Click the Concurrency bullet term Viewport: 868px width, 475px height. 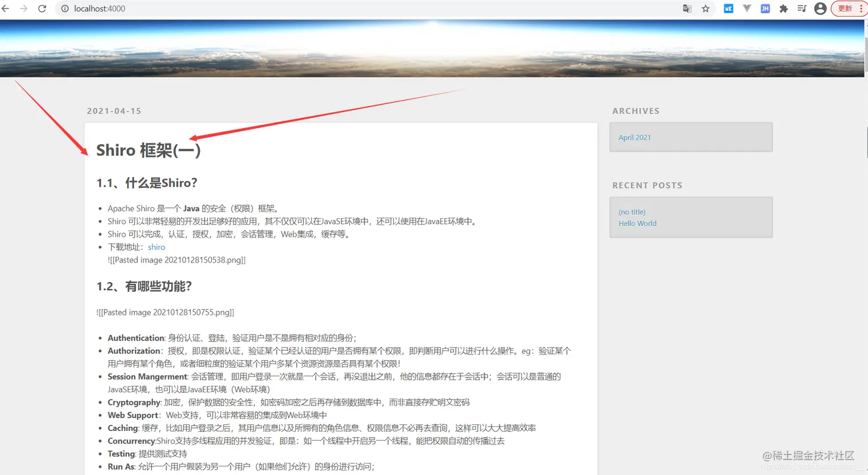coord(131,441)
